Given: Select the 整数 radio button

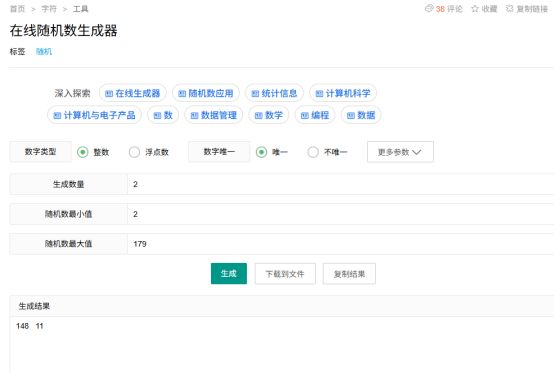Looking at the screenshot, I should pyautogui.click(x=83, y=152).
